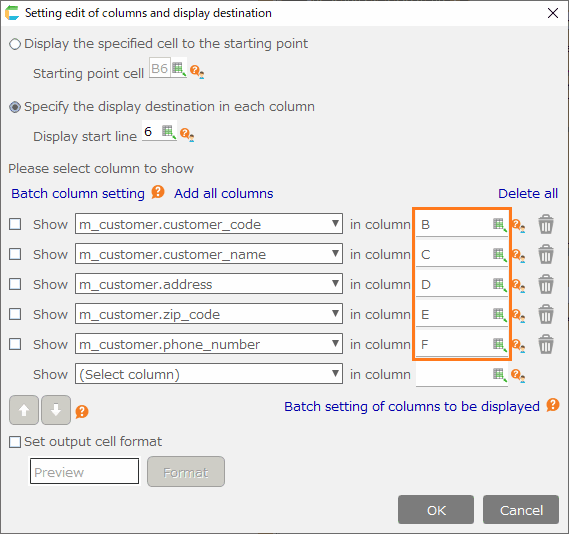Viewport: 569px width, 534px height.
Task: Open the (Select column) dropdown
Action: tap(209, 374)
